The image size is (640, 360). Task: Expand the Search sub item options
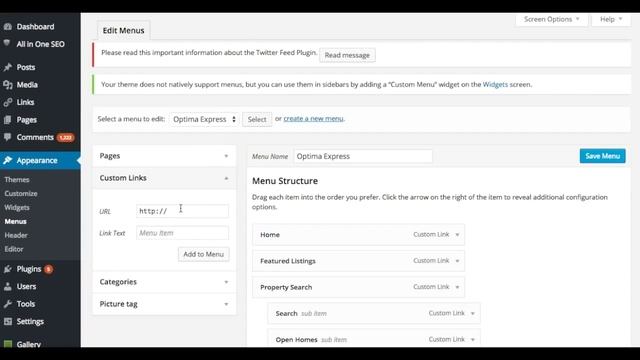473,313
